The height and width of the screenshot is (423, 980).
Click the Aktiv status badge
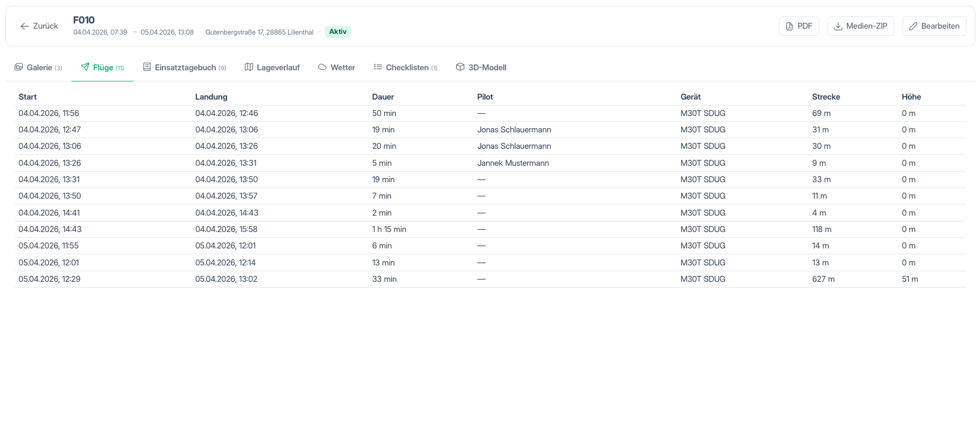(338, 32)
